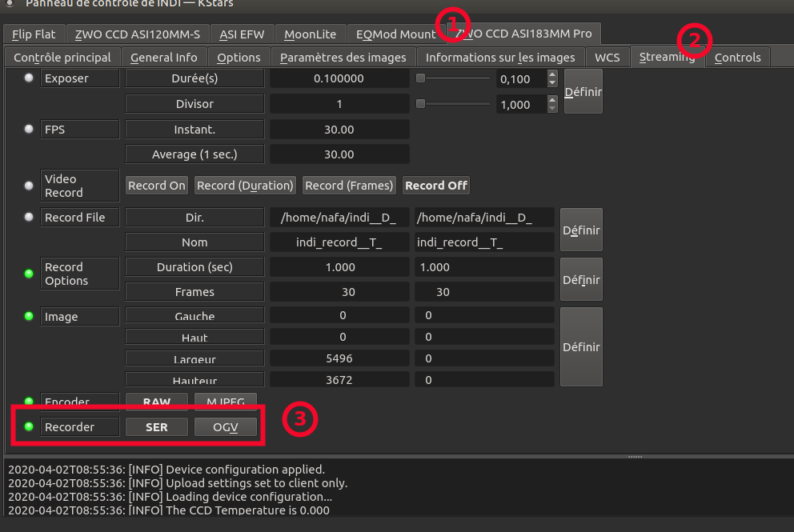Click the Instant. FPS value 30.00
Image resolution: width=794 pixels, height=532 pixels.
[339, 129]
